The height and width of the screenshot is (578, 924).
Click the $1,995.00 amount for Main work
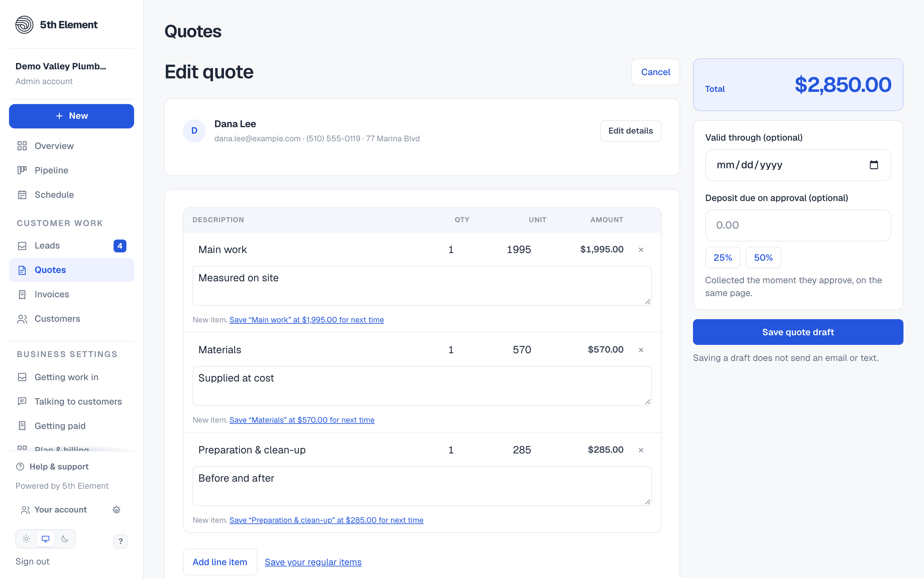(x=602, y=250)
